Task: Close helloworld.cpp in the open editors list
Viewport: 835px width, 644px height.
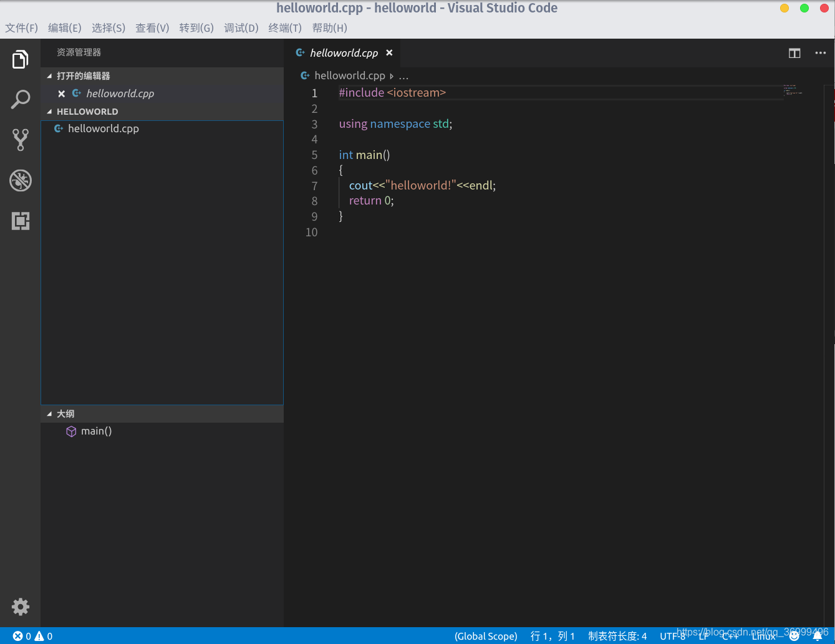Action: (x=61, y=94)
